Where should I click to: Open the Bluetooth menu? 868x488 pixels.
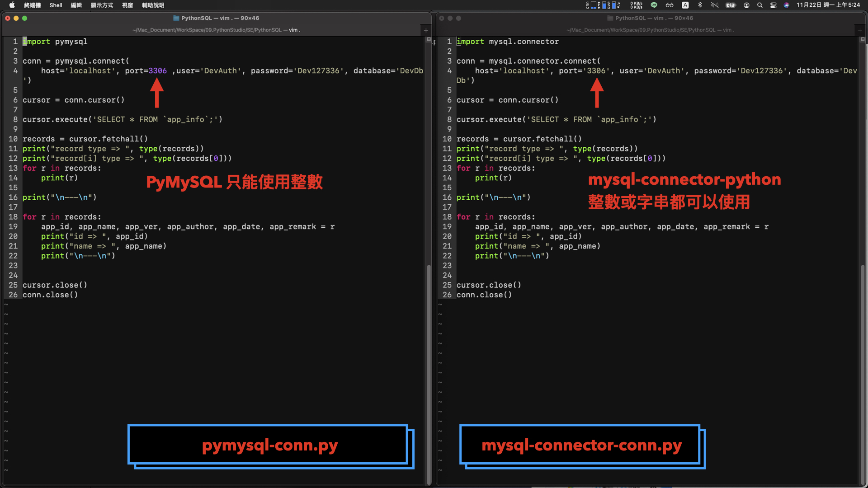pyautogui.click(x=700, y=5)
